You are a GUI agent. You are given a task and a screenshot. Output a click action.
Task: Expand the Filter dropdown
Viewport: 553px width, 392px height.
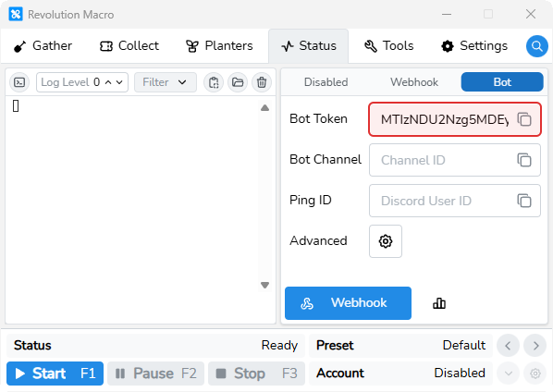[165, 82]
